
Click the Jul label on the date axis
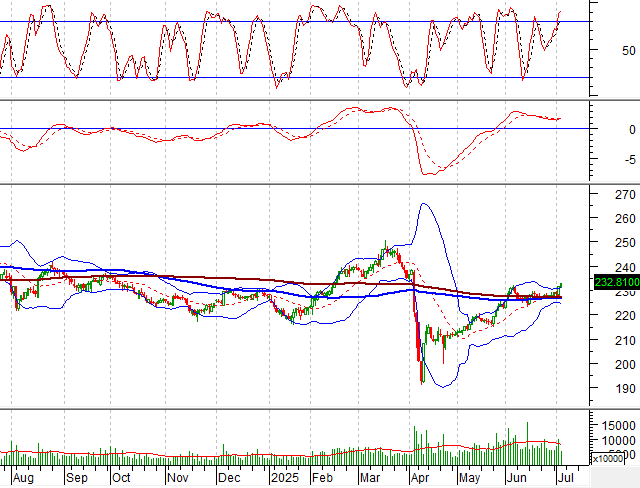(x=566, y=479)
